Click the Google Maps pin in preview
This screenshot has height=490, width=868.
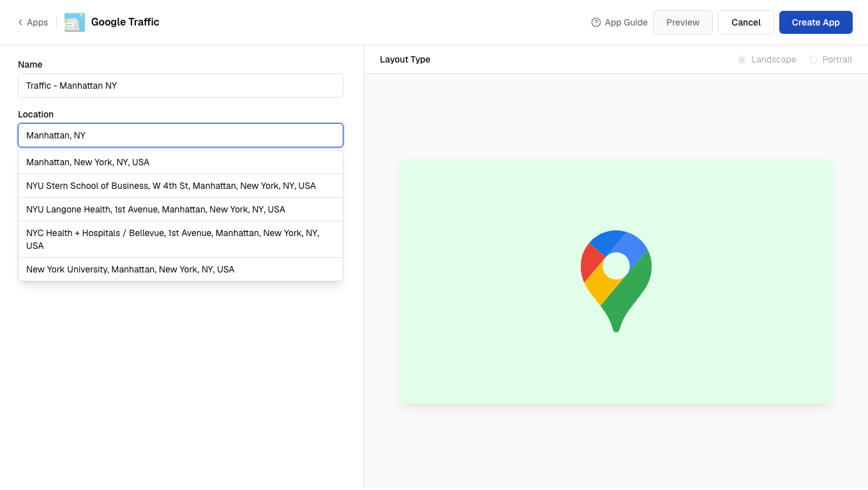click(616, 281)
